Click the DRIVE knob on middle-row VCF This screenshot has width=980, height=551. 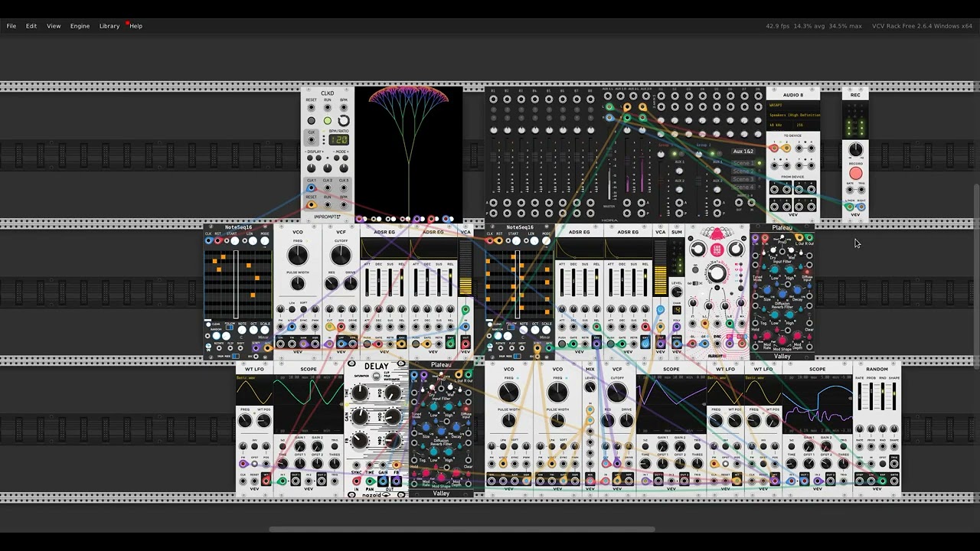(351, 284)
